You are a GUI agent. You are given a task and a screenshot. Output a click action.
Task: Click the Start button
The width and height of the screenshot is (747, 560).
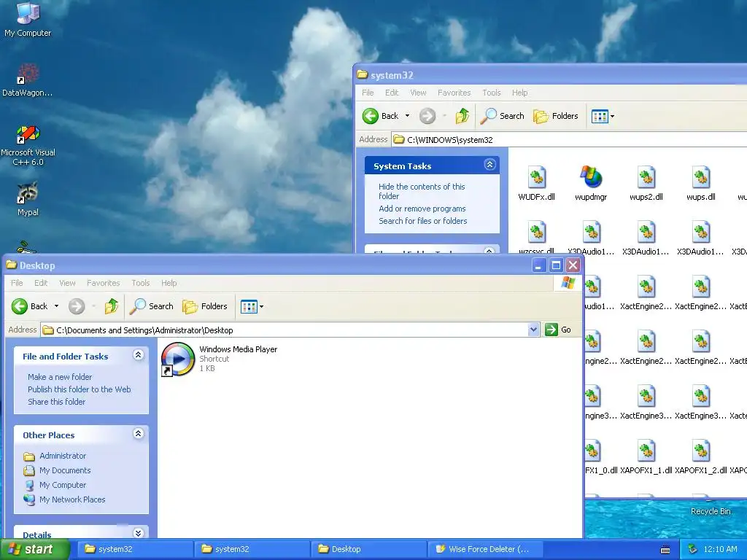pyautogui.click(x=34, y=549)
